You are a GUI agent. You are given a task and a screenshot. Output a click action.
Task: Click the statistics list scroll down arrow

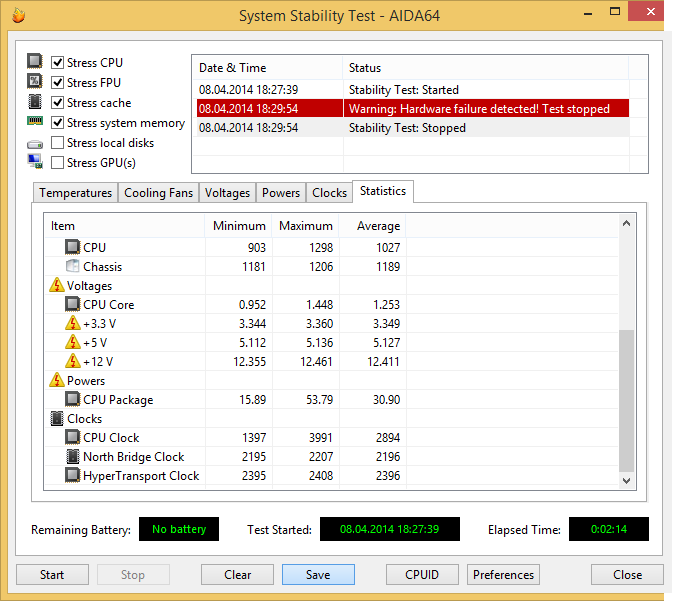626,480
